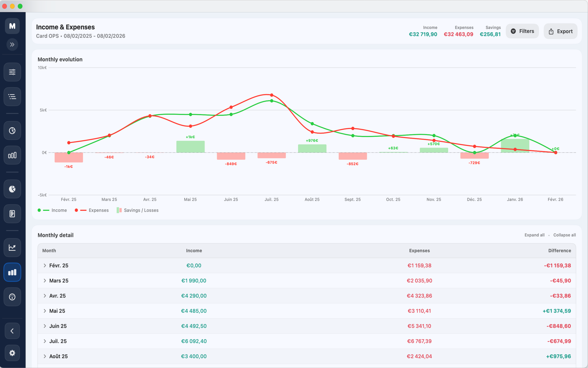Click the Janv. 26 axis label

(515, 199)
